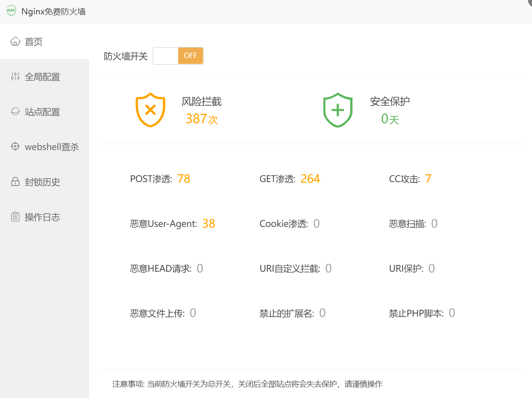Open the 站点配置 menu item
532x398 pixels.
[44, 111]
